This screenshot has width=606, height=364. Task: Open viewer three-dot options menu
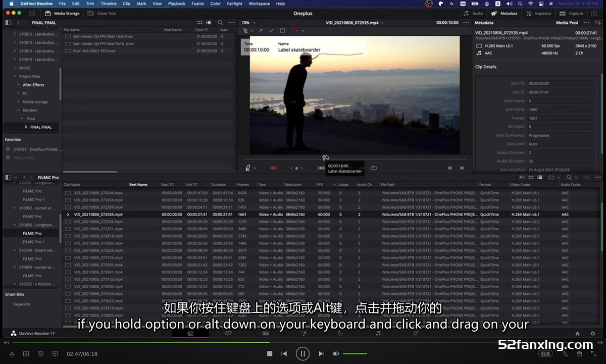coord(466,23)
